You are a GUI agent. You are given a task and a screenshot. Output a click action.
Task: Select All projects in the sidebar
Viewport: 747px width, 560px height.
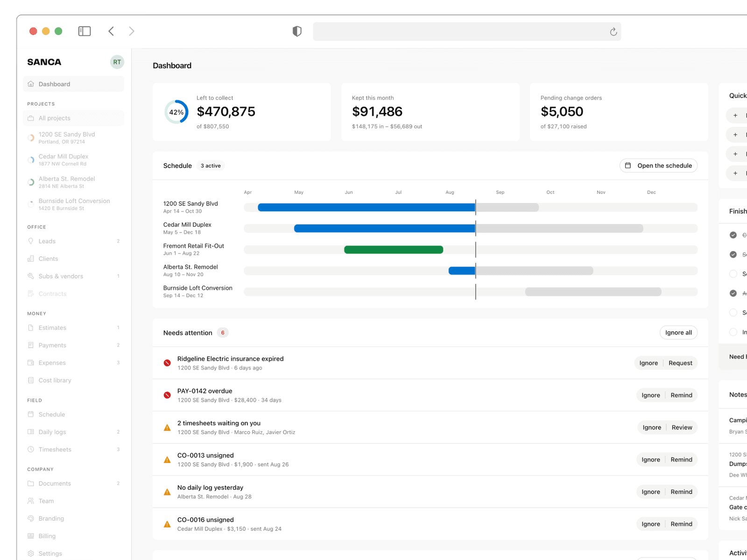[x=73, y=118]
